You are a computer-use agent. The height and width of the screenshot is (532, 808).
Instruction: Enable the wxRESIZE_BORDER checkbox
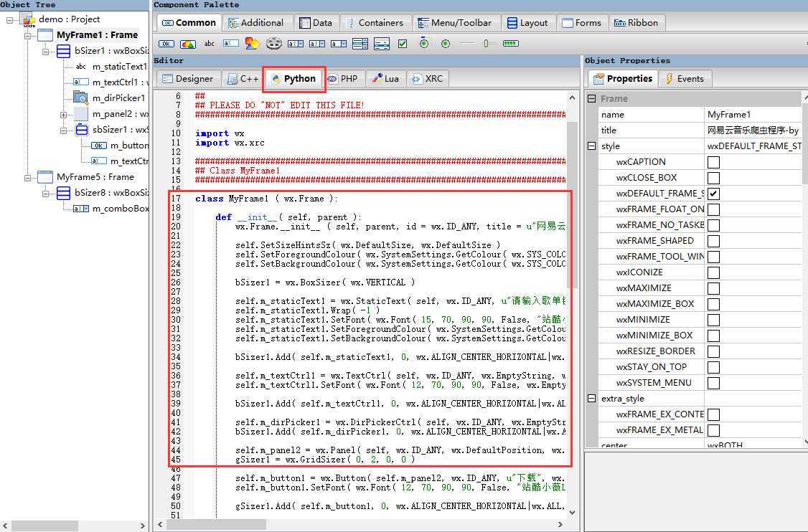(x=714, y=352)
